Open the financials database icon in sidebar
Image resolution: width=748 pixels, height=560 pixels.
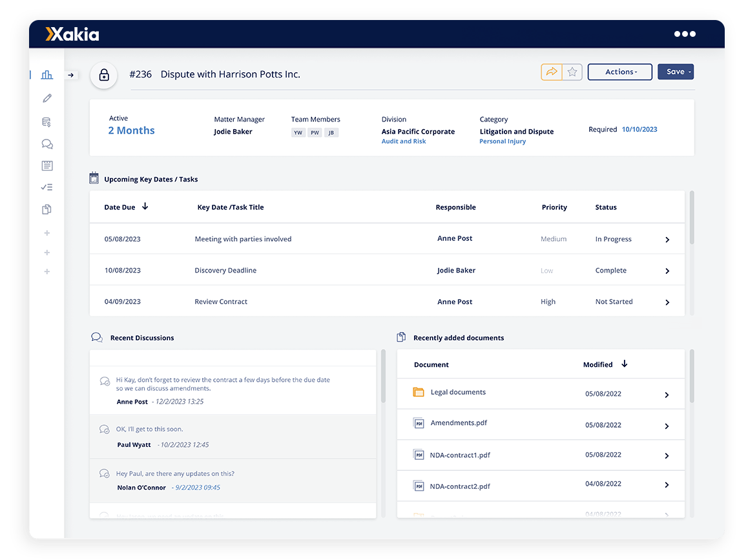(47, 122)
